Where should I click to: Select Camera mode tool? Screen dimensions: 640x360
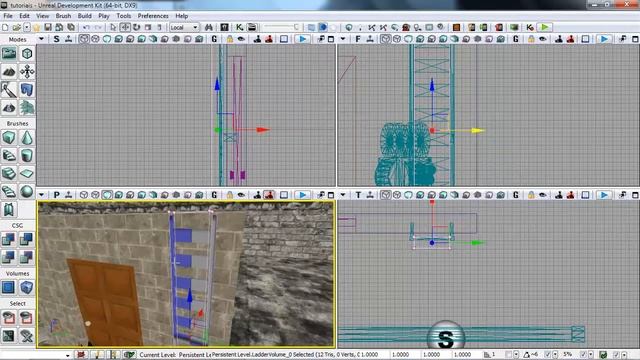pyautogui.click(x=9, y=53)
